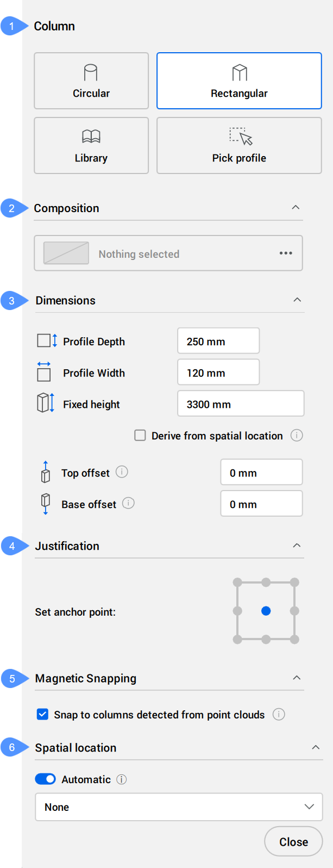Choose the Pick profile option
The height and width of the screenshot is (868, 333).
click(239, 146)
